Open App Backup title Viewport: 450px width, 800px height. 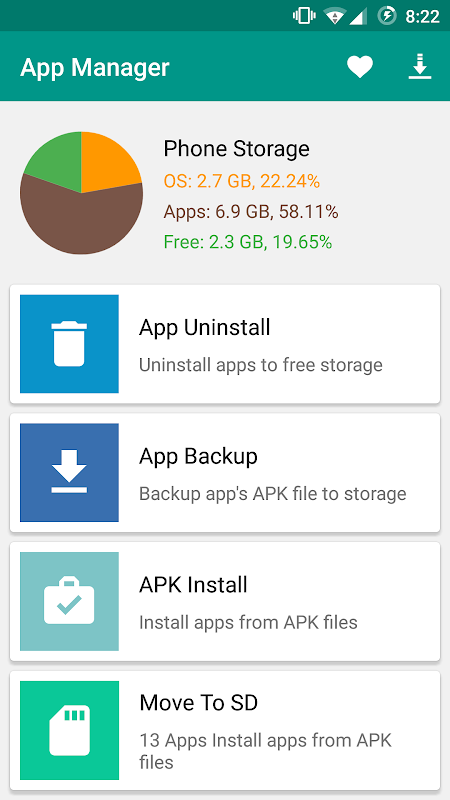[x=198, y=456]
